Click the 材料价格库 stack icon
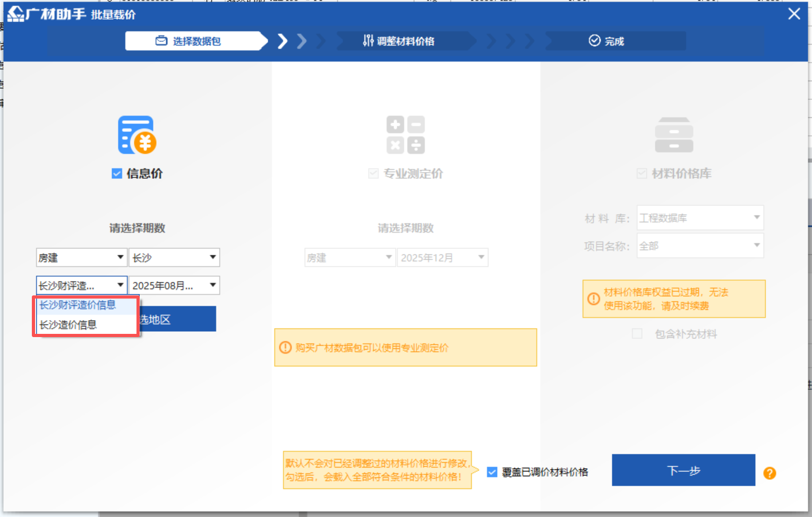812x517 pixels. click(x=673, y=134)
